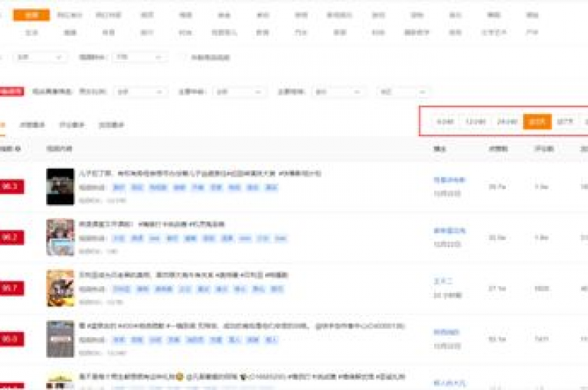Open the gray thumbnail in the fourth video row
588x390 pixels.
[60, 339]
